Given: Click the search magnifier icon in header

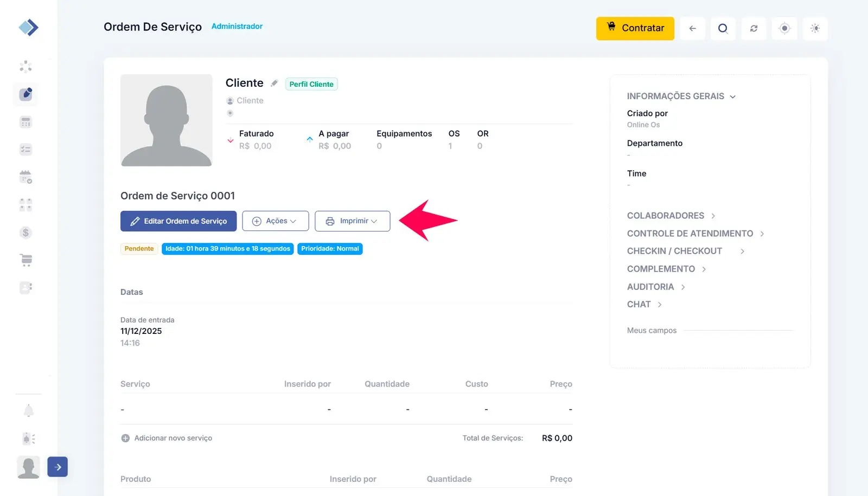Looking at the screenshot, I should pyautogui.click(x=723, y=28).
